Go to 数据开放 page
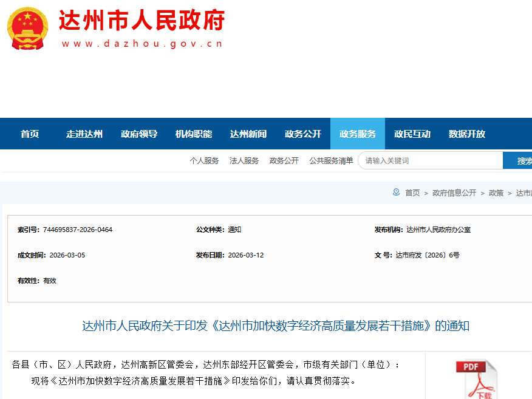The height and width of the screenshot is (399, 532). point(467,134)
